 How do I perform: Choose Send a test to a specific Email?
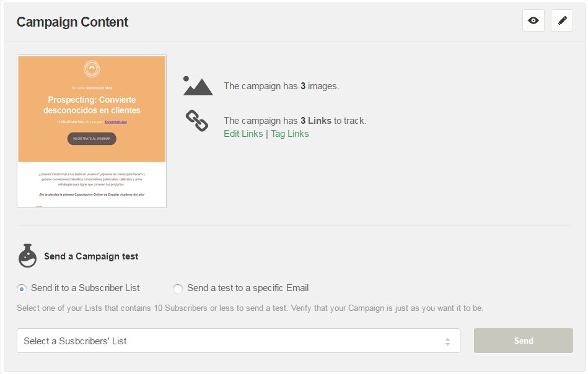tap(178, 289)
